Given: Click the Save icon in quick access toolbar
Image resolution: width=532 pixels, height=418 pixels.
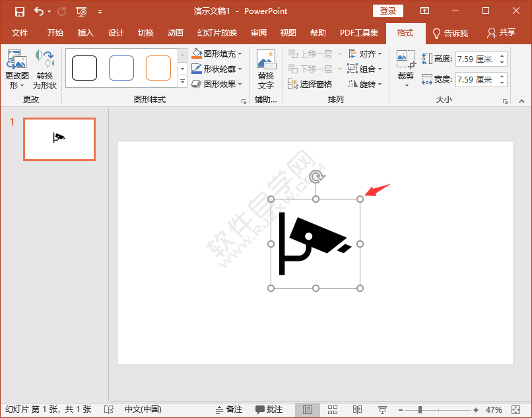Looking at the screenshot, I should click(20, 11).
